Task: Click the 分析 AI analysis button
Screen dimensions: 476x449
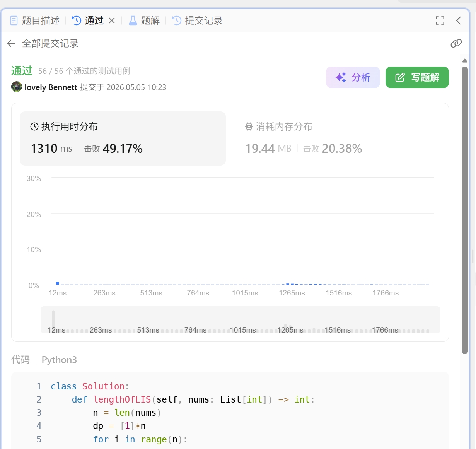Action: (353, 77)
